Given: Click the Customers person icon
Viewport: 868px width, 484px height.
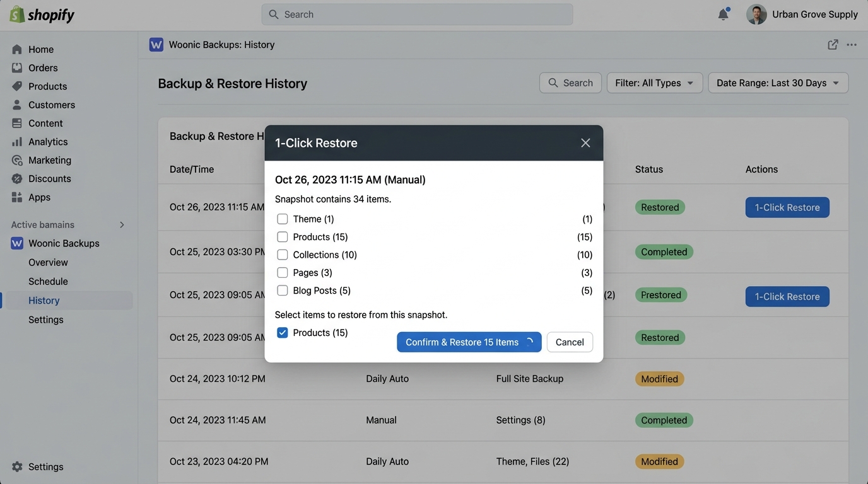Looking at the screenshot, I should pyautogui.click(x=17, y=105).
